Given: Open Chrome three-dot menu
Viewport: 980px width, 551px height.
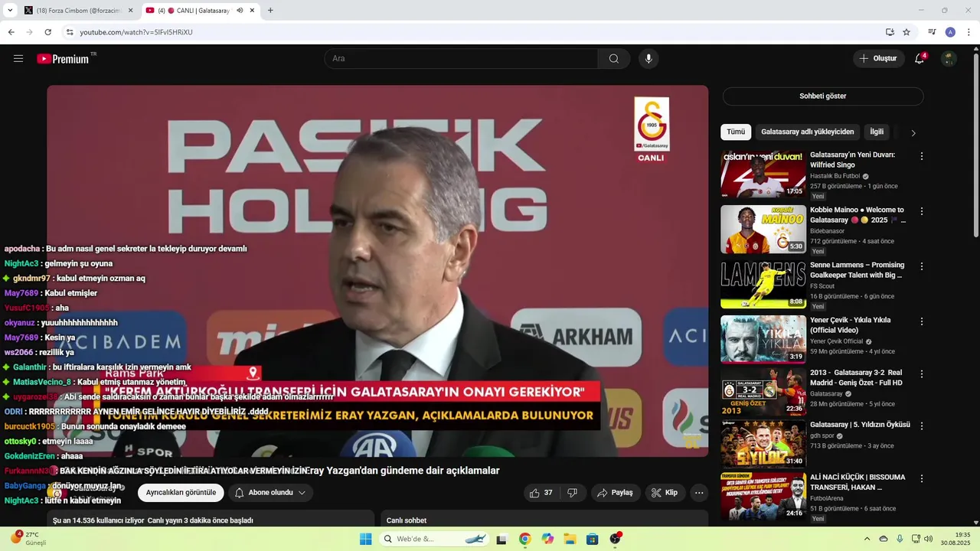Looking at the screenshot, I should [x=969, y=32].
